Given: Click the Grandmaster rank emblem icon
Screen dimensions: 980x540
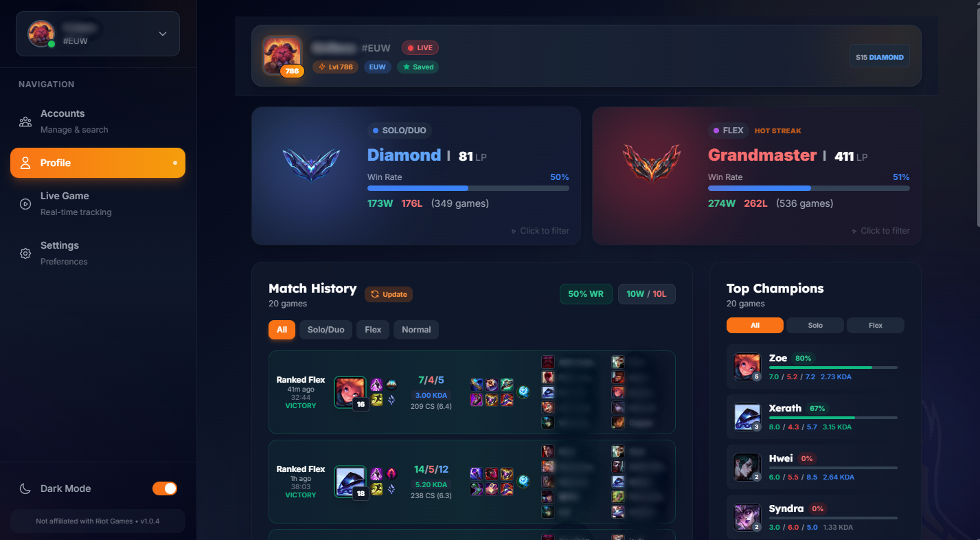Looking at the screenshot, I should click(652, 164).
